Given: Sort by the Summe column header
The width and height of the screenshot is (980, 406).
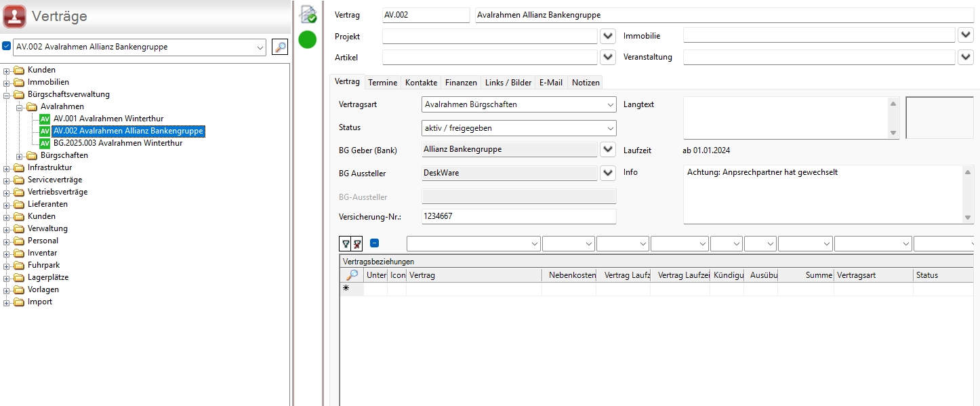Looking at the screenshot, I should pos(806,275).
